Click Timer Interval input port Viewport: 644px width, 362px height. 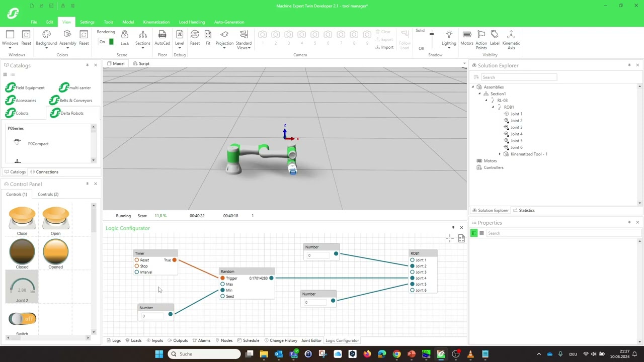click(136, 272)
